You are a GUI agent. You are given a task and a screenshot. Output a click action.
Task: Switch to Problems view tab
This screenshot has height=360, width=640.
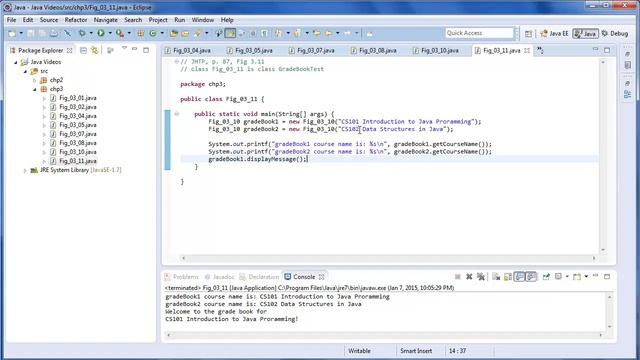point(182,277)
